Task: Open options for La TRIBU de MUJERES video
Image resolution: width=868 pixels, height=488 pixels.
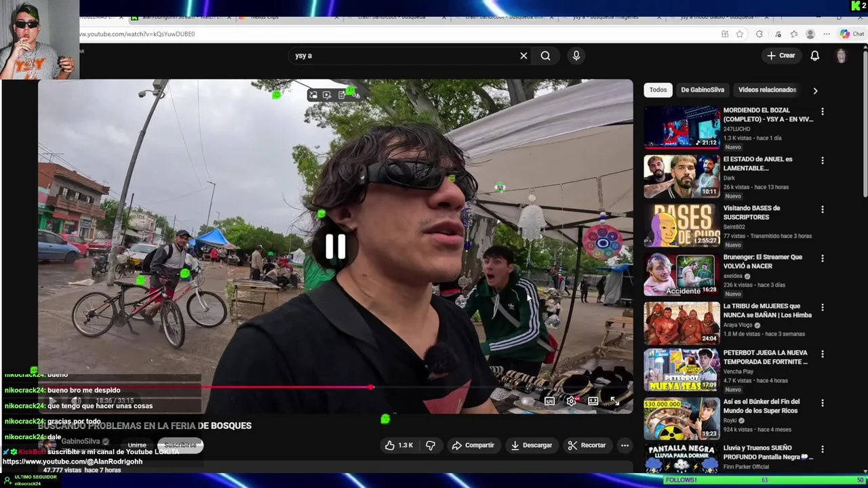Action: 823,307
